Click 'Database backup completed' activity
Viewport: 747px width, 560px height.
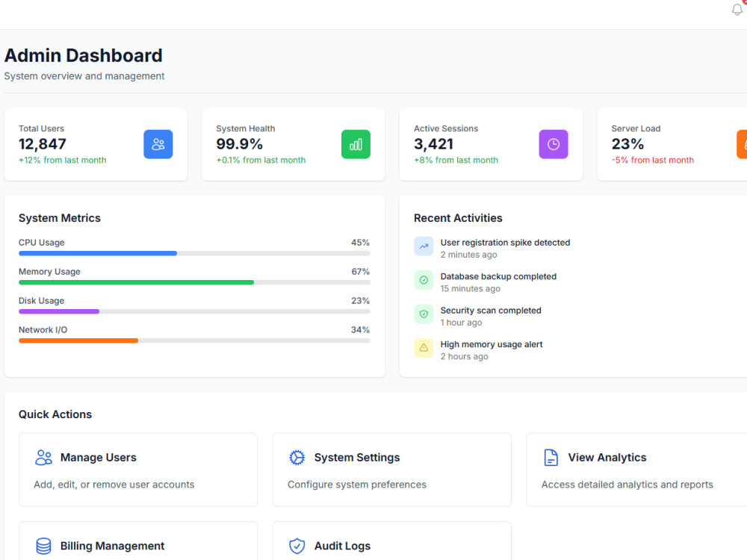click(498, 276)
